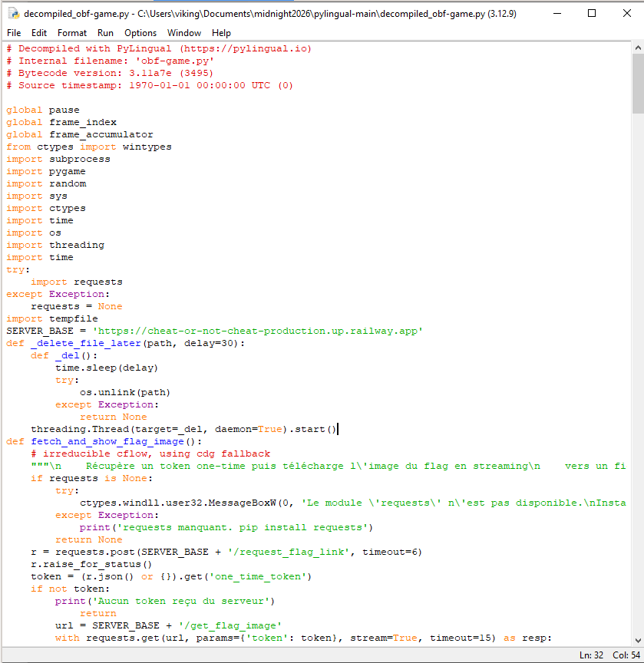Click the scrollbar up arrow
The image size is (644, 663).
[x=637, y=48]
